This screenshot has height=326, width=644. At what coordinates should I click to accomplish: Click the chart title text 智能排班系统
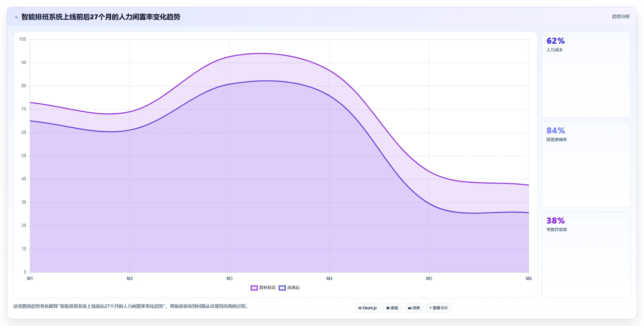(x=42, y=17)
